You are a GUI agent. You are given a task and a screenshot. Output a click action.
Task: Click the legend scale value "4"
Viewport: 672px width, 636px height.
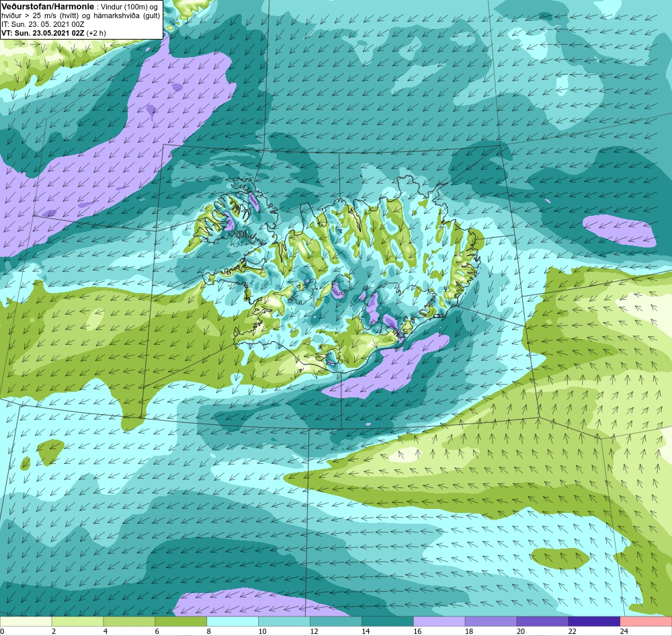106,631
